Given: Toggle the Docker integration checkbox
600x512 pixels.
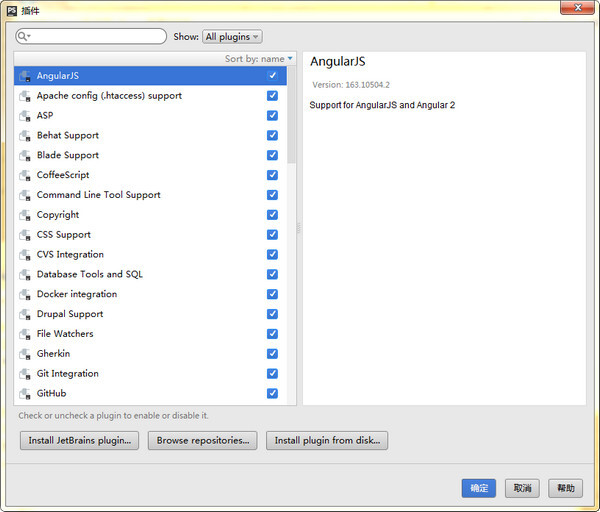Looking at the screenshot, I should [272, 294].
